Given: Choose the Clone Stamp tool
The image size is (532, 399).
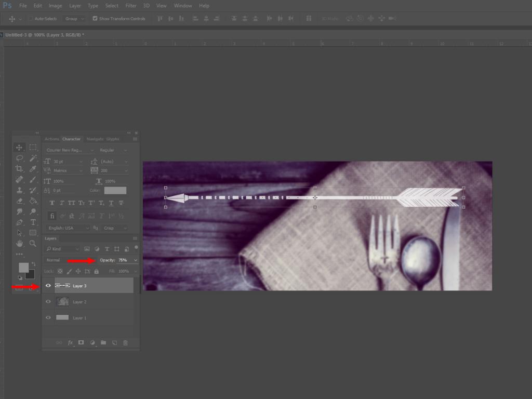Looking at the screenshot, I should pyautogui.click(x=19, y=190).
